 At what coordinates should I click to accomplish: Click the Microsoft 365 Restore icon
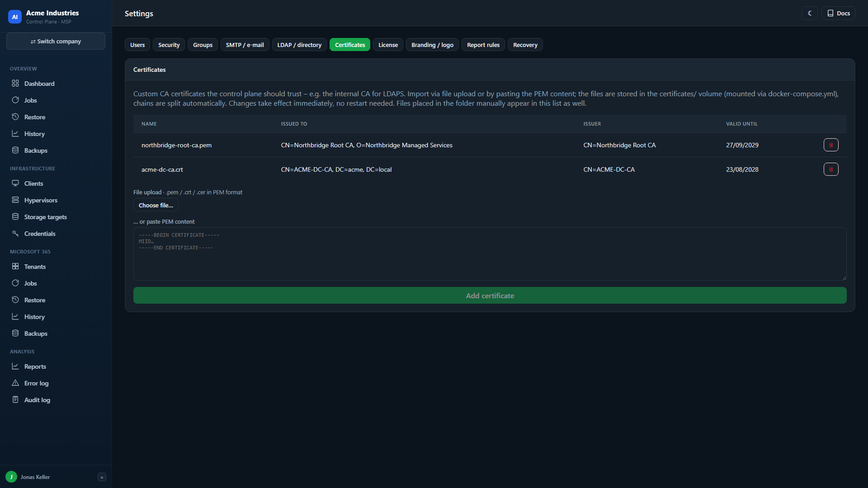coord(15,300)
